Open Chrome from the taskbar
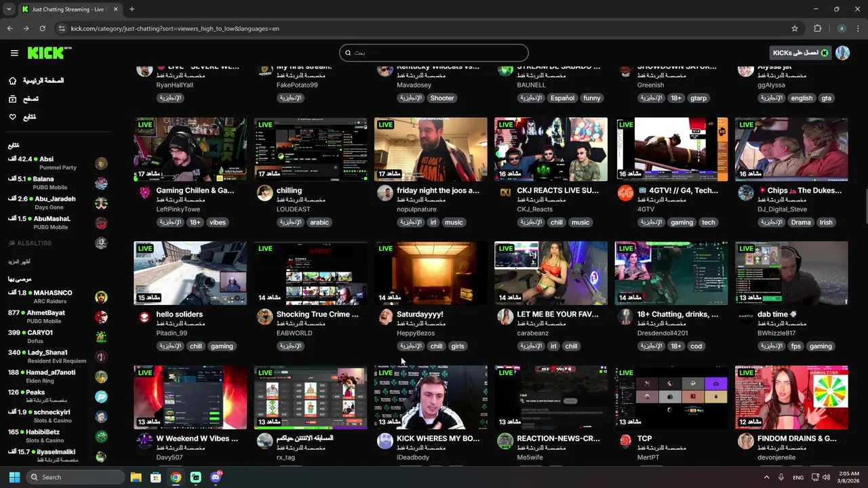This screenshot has width=868, height=488. (176, 477)
